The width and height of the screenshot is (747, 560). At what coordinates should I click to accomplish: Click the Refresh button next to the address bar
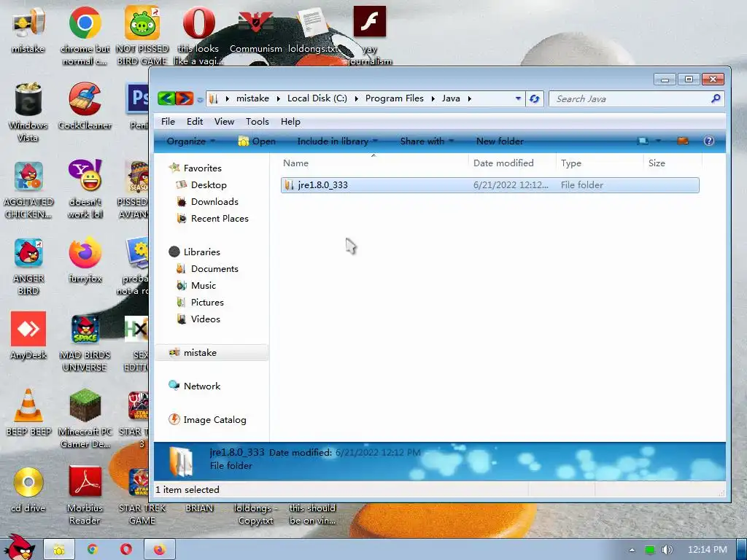(535, 98)
